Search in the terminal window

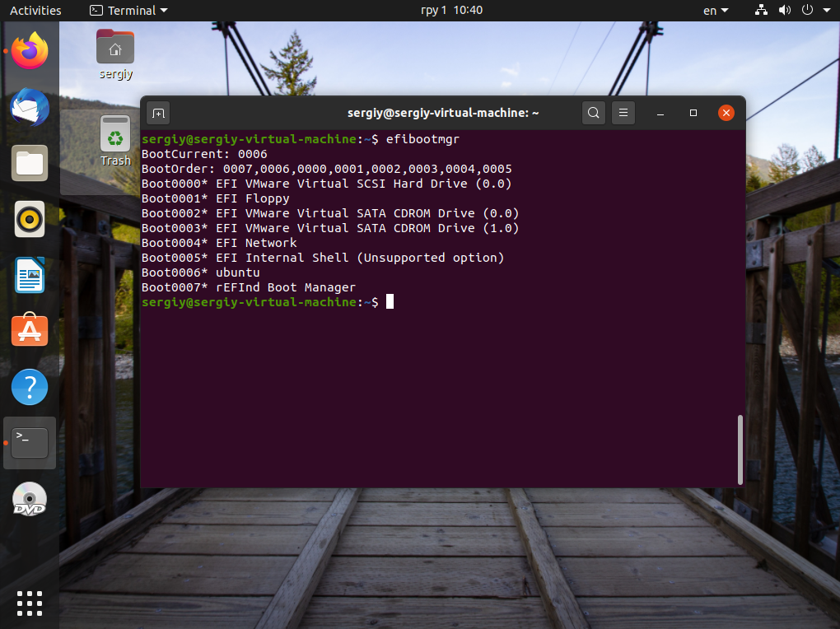click(594, 113)
